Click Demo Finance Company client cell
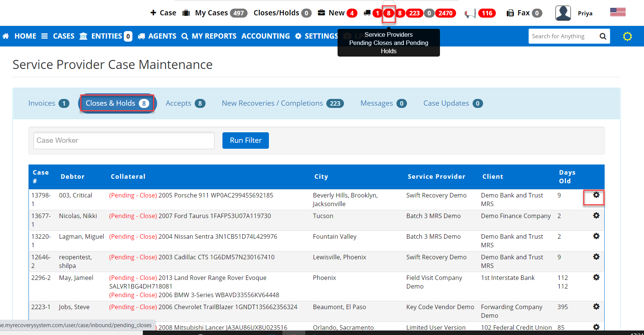This screenshot has height=335, width=644. coord(516,216)
